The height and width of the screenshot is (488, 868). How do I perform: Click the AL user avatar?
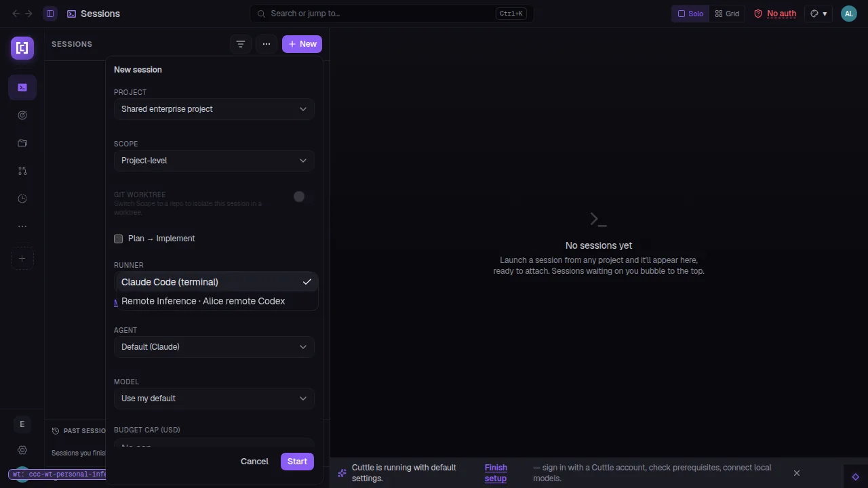tap(849, 14)
